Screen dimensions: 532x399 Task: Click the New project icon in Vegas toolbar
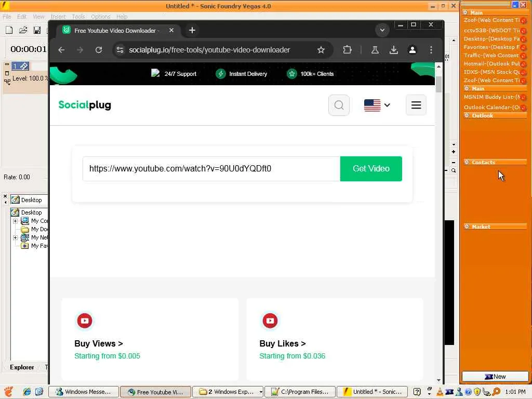click(x=9, y=30)
